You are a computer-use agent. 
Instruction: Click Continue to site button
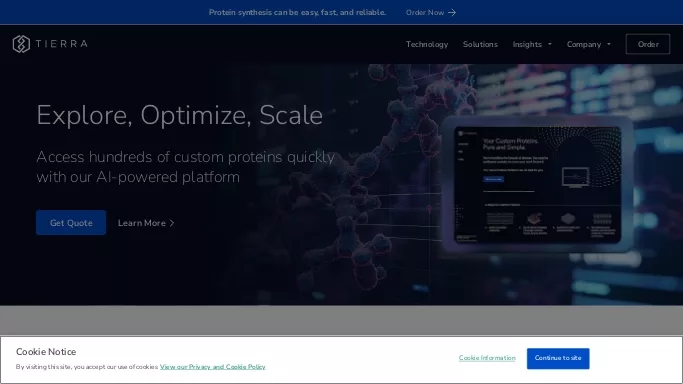click(558, 358)
